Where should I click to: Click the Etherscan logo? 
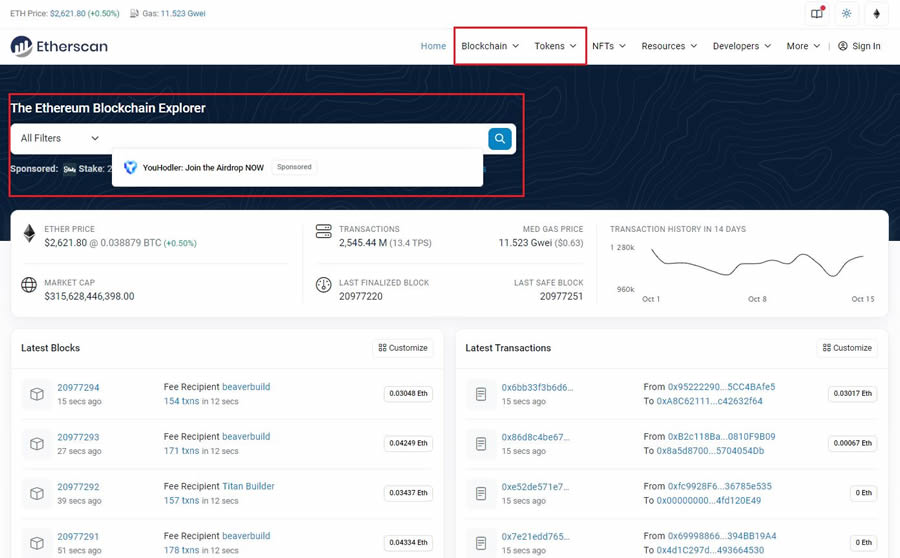pyautogui.click(x=59, y=46)
